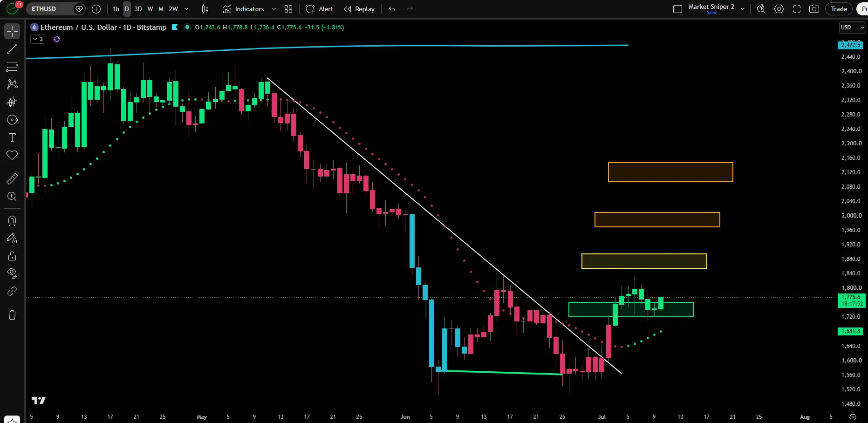868x423 pixels.
Task: Expand the collapsed indicators legend showing 3
Action: click(x=38, y=39)
